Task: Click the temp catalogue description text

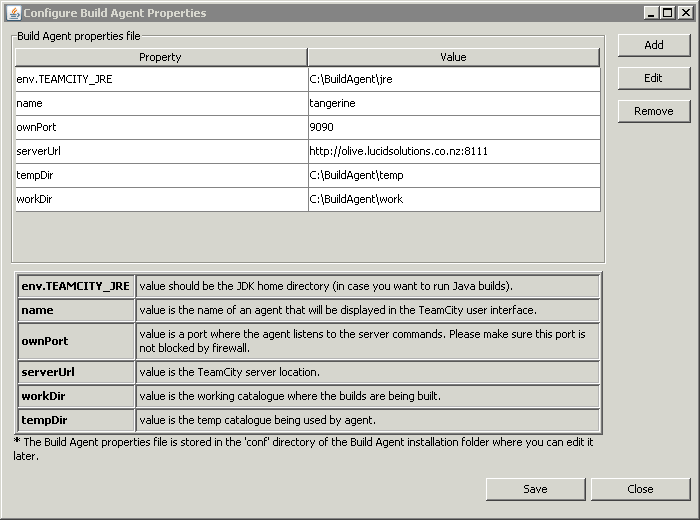Action: (x=258, y=420)
